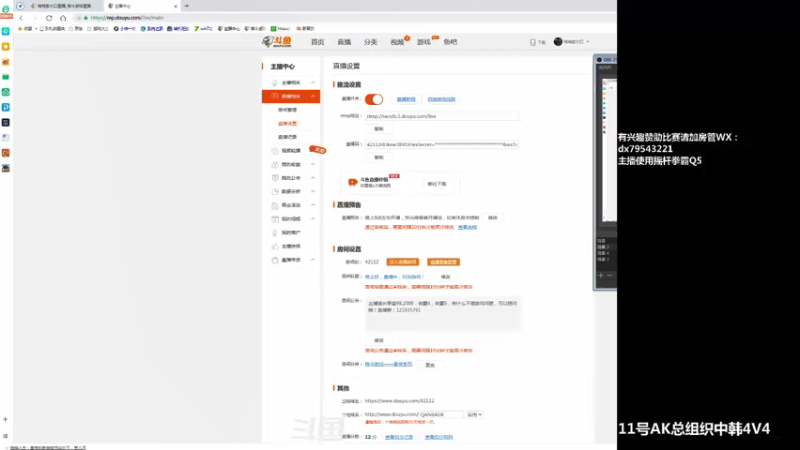Image resolution: width=800 pixels, height=450 pixels.
Task: Open first blue link beside live score 12
Action: coord(399,437)
